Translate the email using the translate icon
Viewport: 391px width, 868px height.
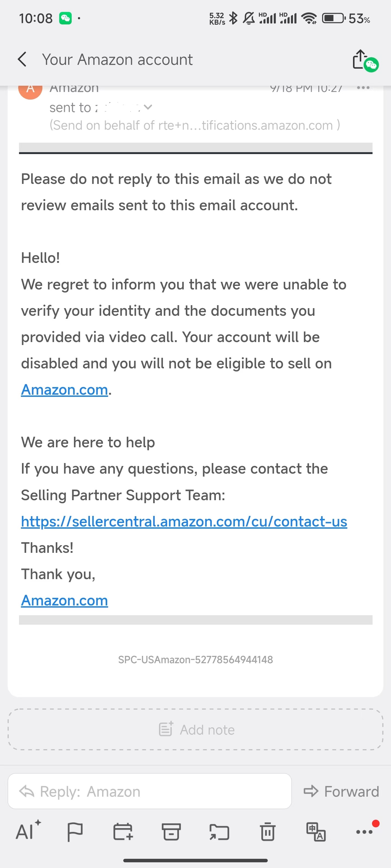coord(316,832)
